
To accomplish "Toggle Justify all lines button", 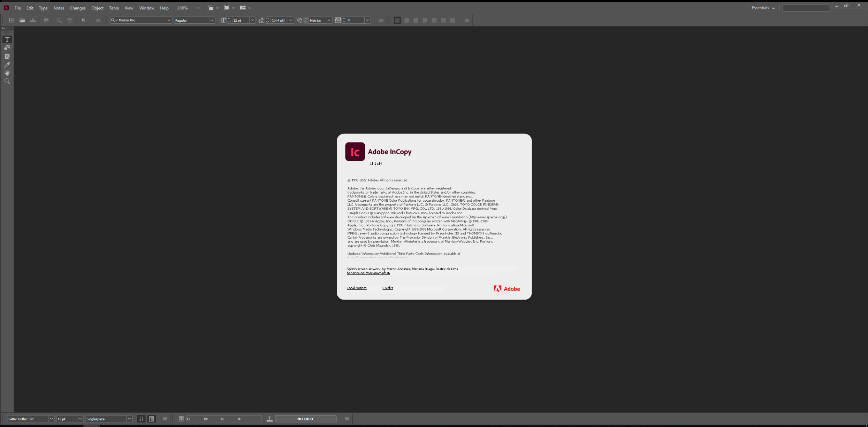I will (x=452, y=20).
